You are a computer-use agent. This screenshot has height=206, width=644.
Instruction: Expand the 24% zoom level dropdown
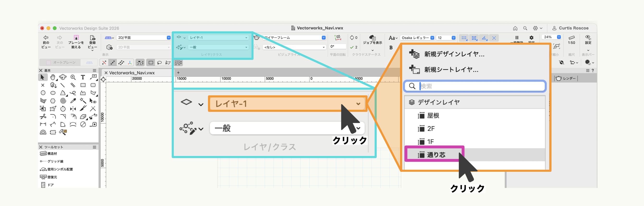(x=559, y=37)
